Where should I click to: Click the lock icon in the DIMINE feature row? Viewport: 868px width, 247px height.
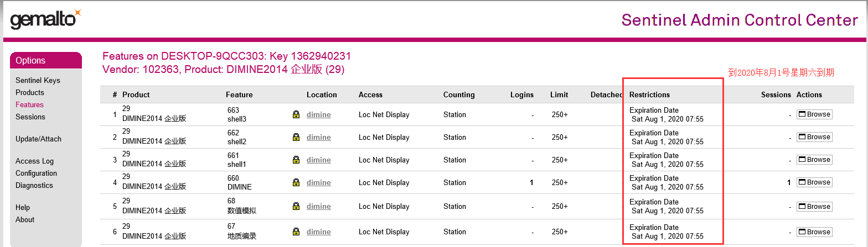(x=296, y=183)
